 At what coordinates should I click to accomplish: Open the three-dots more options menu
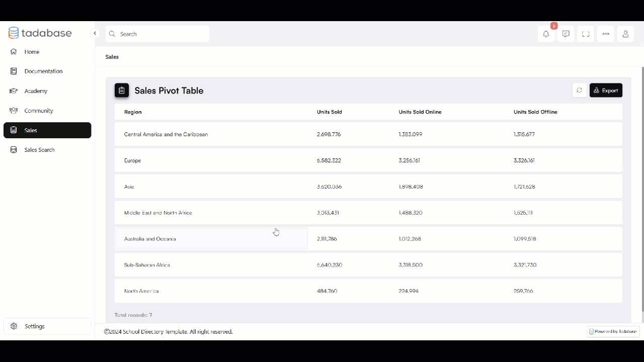click(x=605, y=34)
